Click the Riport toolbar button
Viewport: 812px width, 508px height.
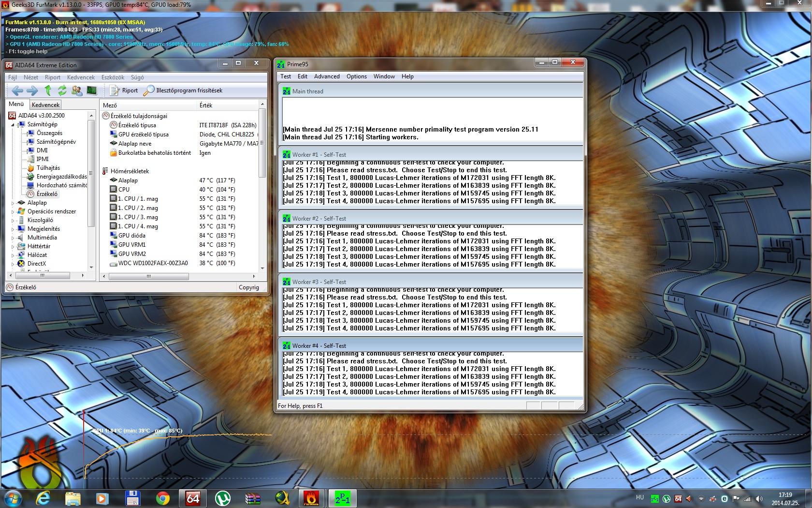point(124,90)
